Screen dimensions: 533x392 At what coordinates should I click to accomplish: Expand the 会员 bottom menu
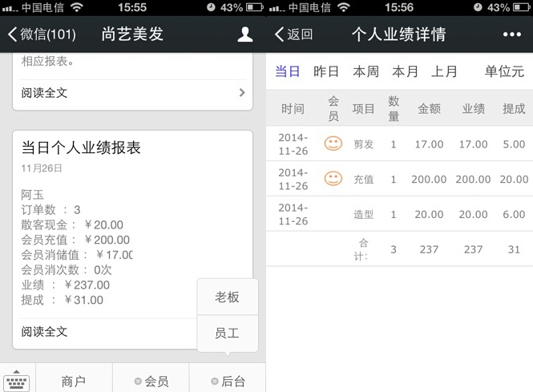coord(151,381)
